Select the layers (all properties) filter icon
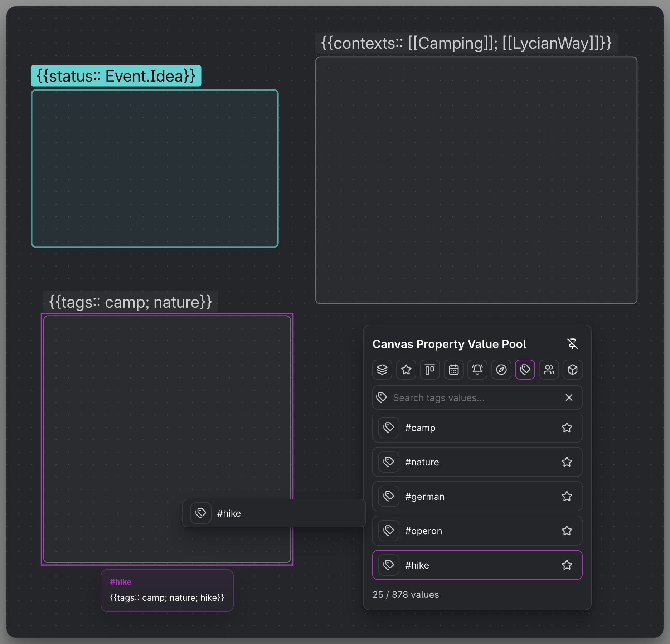The image size is (670, 644). 382,370
